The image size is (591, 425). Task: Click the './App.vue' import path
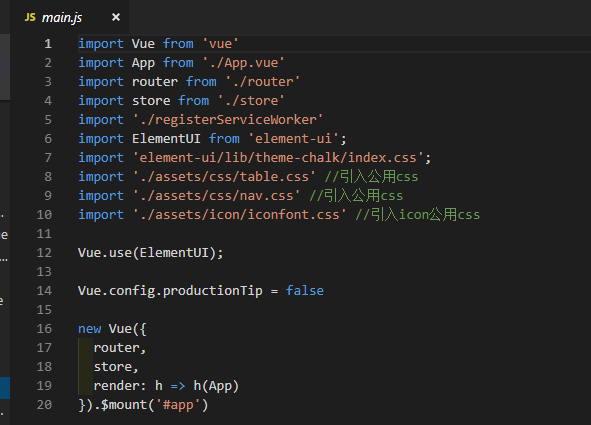click(x=243, y=63)
